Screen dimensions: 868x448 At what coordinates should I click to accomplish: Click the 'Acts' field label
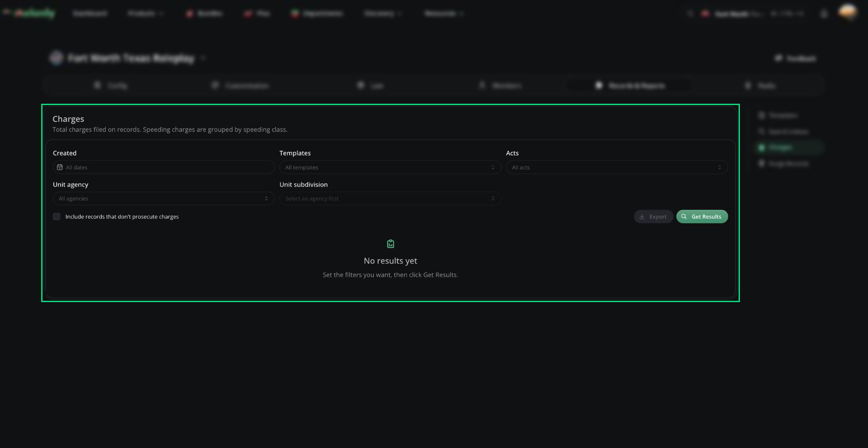click(512, 153)
